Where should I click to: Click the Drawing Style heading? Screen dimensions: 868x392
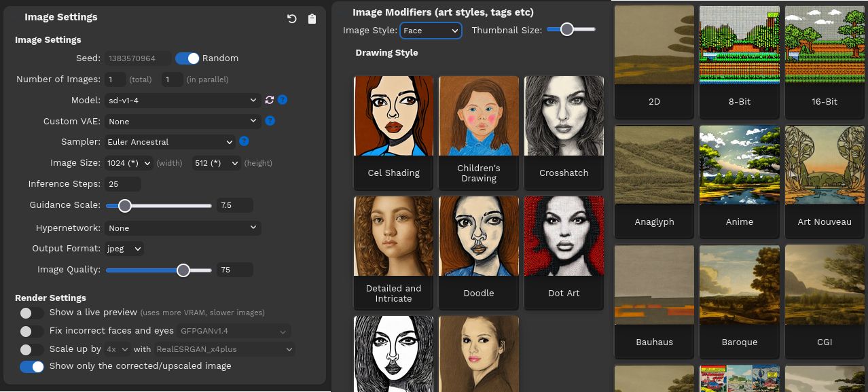click(x=386, y=53)
